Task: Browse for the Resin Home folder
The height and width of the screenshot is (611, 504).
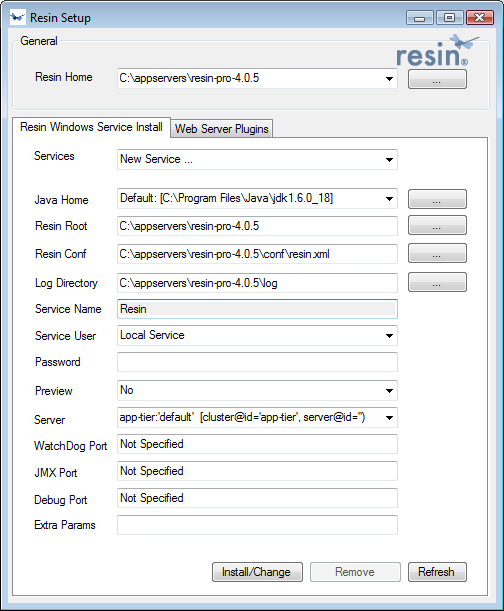Action: [x=437, y=79]
